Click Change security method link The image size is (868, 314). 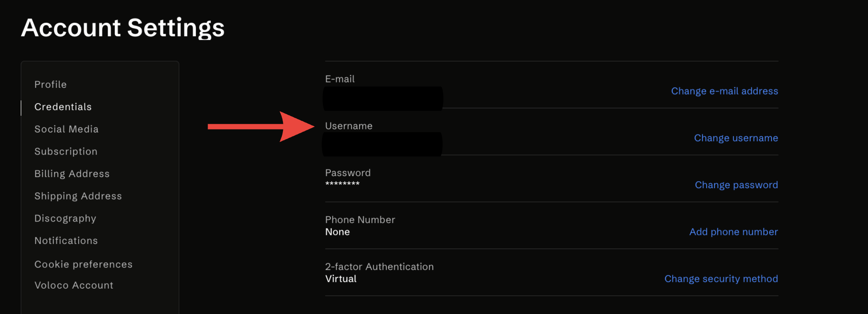pos(721,279)
